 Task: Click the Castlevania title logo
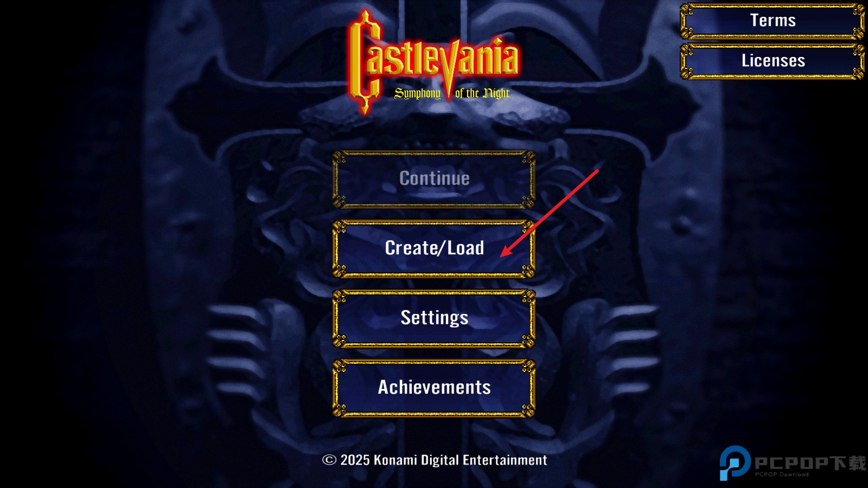[434, 62]
